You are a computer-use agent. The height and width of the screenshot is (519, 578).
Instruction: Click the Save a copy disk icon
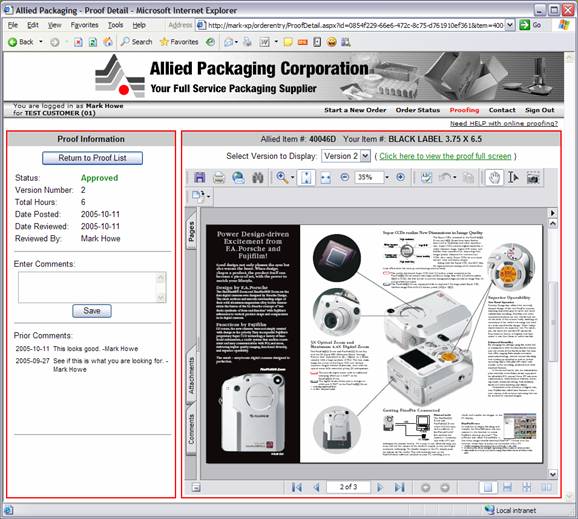[199, 178]
